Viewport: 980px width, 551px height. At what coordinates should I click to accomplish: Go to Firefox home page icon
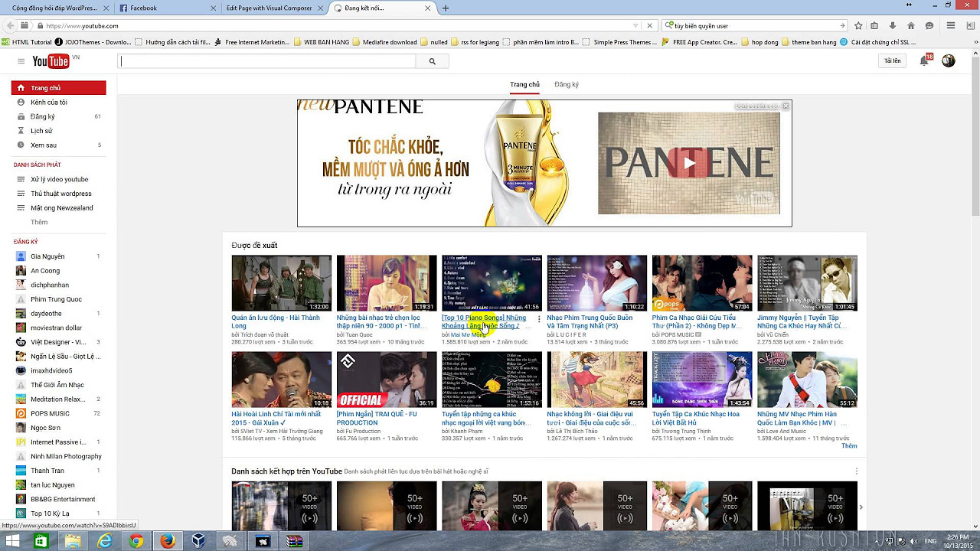point(910,25)
